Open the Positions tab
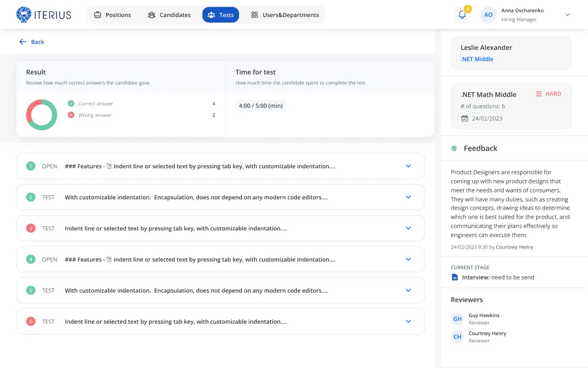 point(113,15)
